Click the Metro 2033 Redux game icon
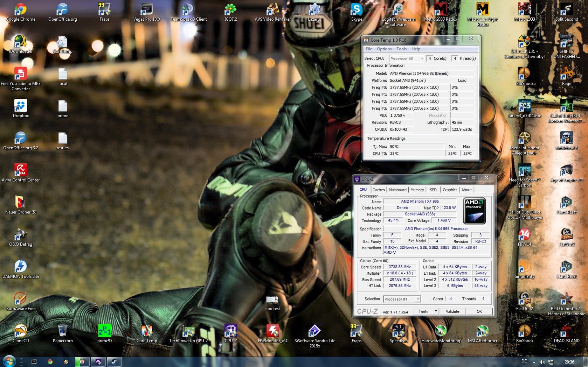Image resolution: width=588 pixels, height=367 pixels. click(441, 12)
